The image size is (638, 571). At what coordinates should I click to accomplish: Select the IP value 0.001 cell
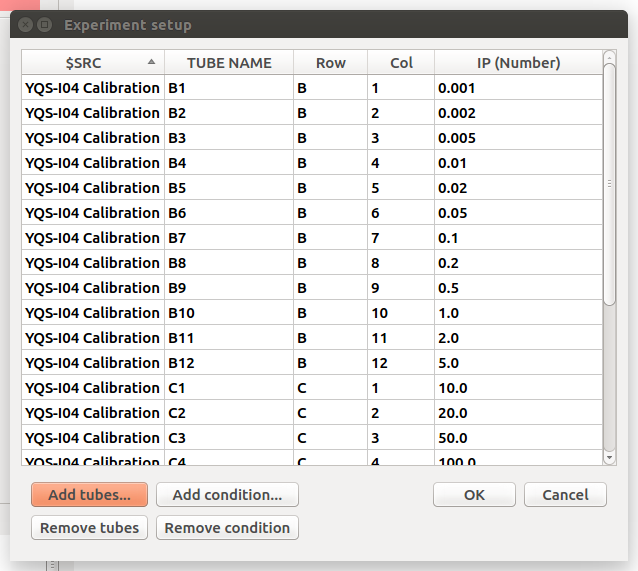[x=518, y=88]
